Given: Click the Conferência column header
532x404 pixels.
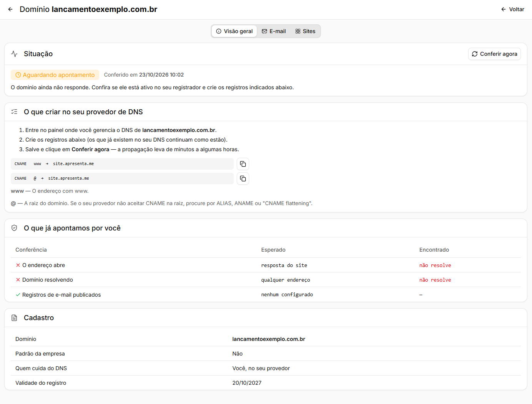Looking at the screenshot, I should [31, 250].
